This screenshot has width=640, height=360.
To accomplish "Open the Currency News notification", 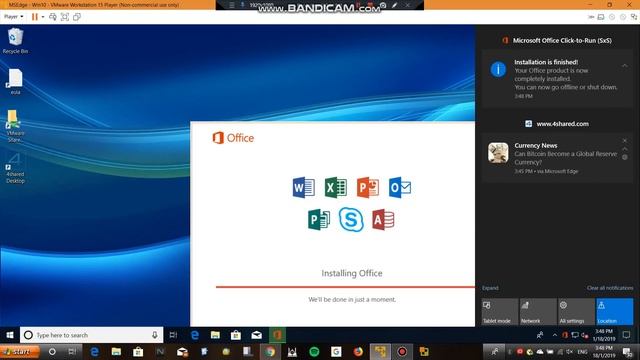I will click(557, 158).
